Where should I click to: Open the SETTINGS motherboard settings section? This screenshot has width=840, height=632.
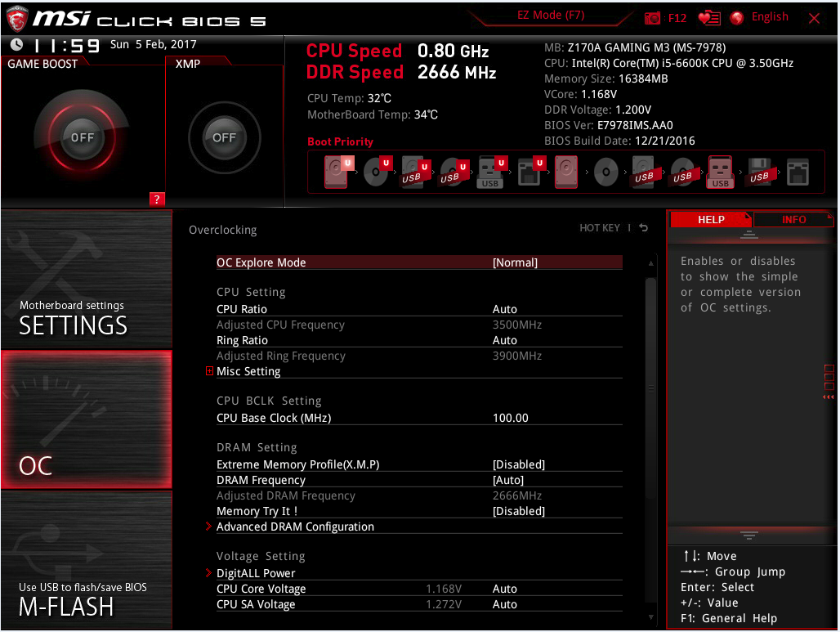pyautogui.click(x=87, y=280)
